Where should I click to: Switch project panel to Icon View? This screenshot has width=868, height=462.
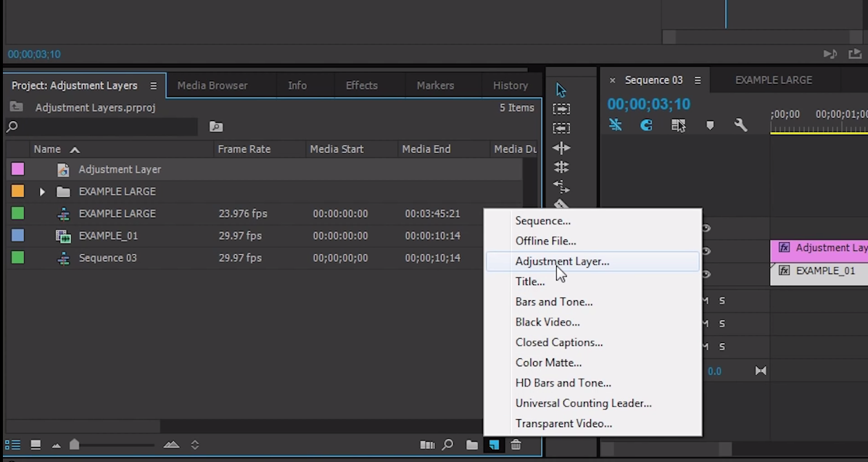pyautogui.click(x=36, y=445)
